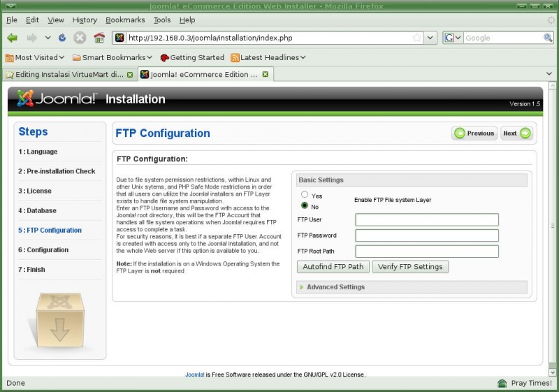Image resolution: width=559 pixels, height=392 pixels.
Task: Click the Latest Headlines RSS icon
Action: (235, 58)
